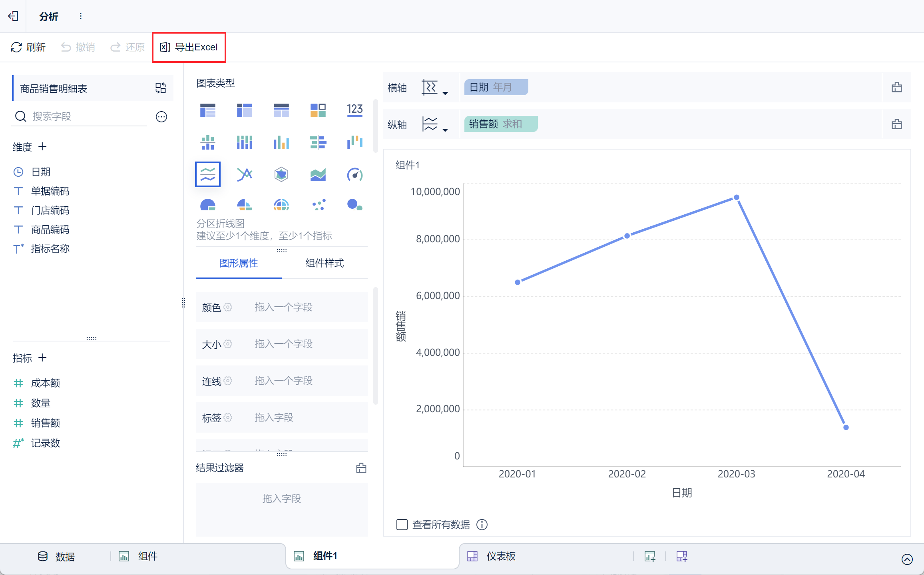Viewport: 924px width, 575px height.
Task: Click the 2020-03 data point on chart
Action: [x=736, y=198]
